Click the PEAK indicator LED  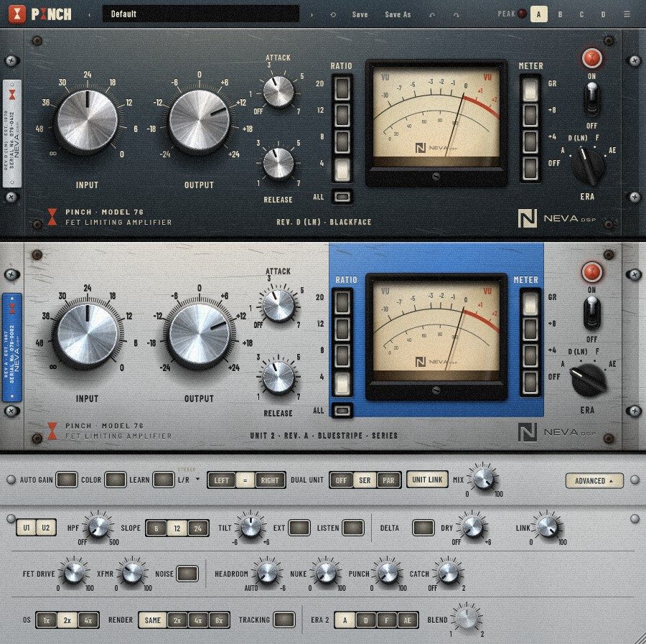pyautogui.click(x=522, y=14)
